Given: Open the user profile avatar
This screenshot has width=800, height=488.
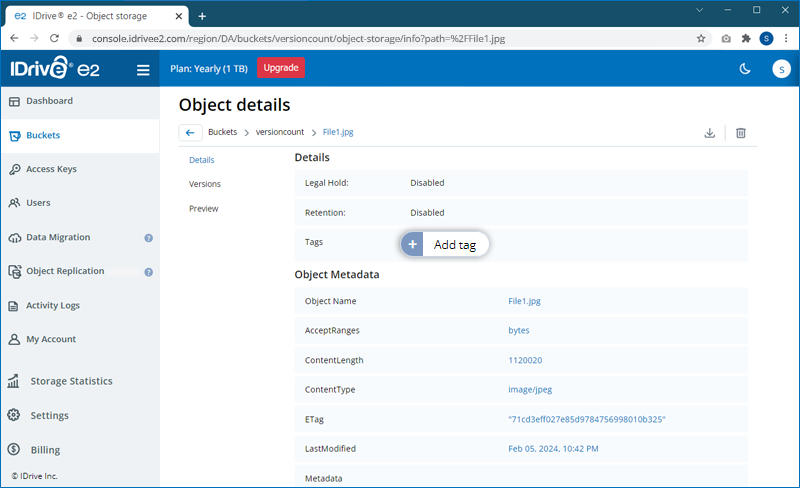Looking at the screenshot, I should pos(781,69).
